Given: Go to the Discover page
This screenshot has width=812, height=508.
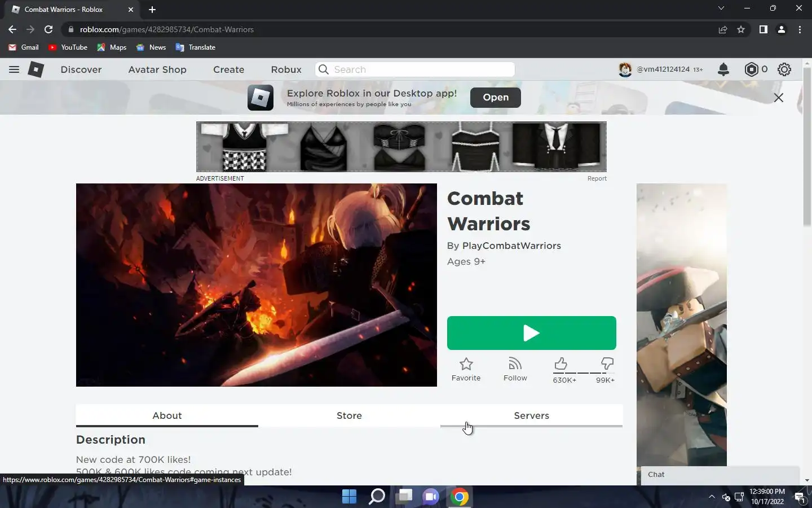Looking at the screenshot, I should coord(81,69).
